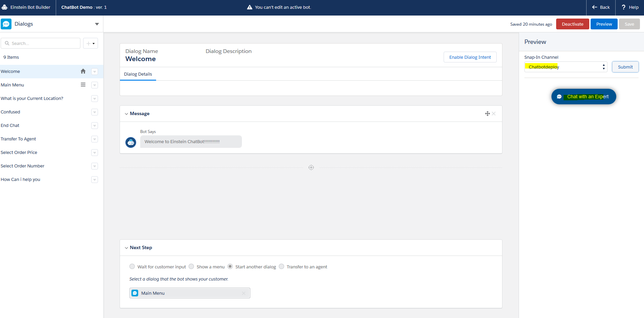Open dropdown for Welcome dialog row

tap(95, 72)
